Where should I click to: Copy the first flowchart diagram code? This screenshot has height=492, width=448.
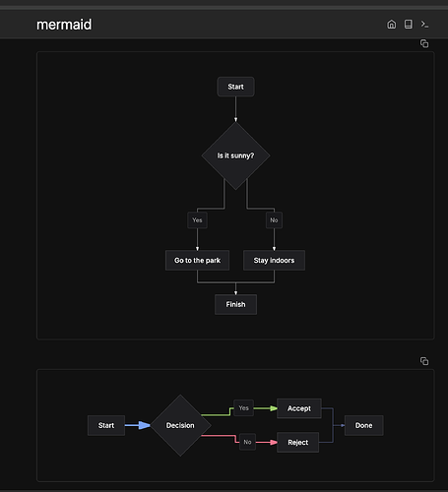click(424, 43)
